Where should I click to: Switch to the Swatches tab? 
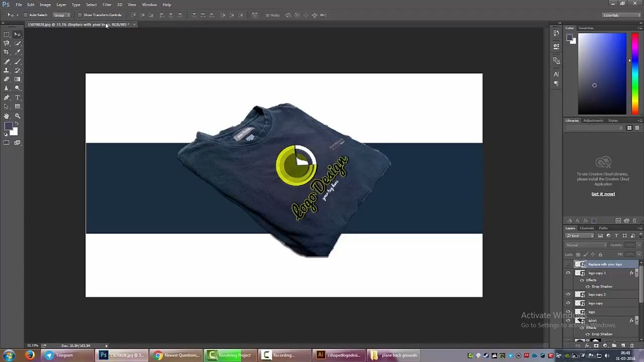coord(586,28)
